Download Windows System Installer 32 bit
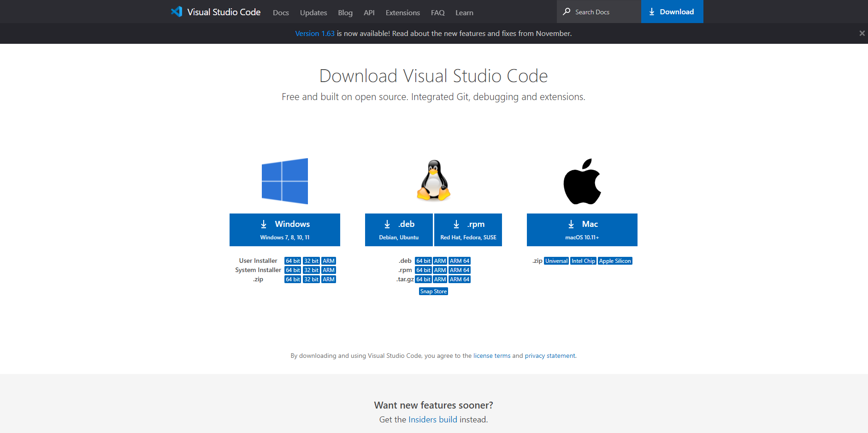Screen dimensions: 868x433 click(311, 270)
